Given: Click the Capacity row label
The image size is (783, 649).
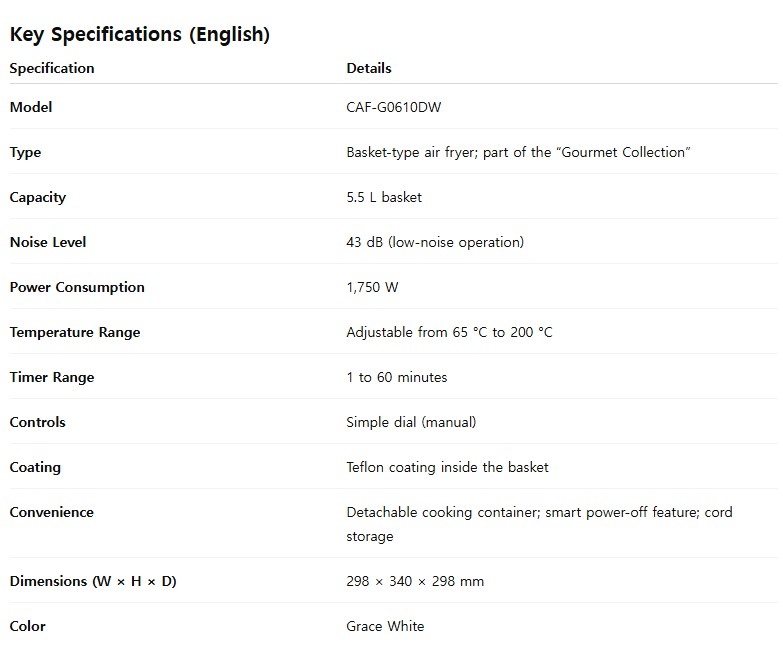Looking at the screenshot, I should pyautogui.click(x=38, y=197).
